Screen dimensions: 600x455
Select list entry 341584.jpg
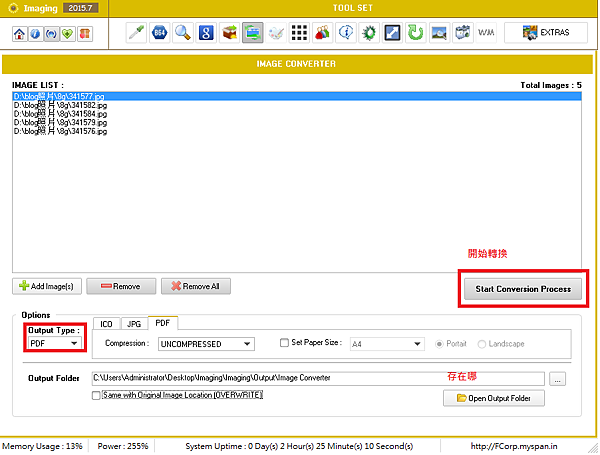point(297,114)
